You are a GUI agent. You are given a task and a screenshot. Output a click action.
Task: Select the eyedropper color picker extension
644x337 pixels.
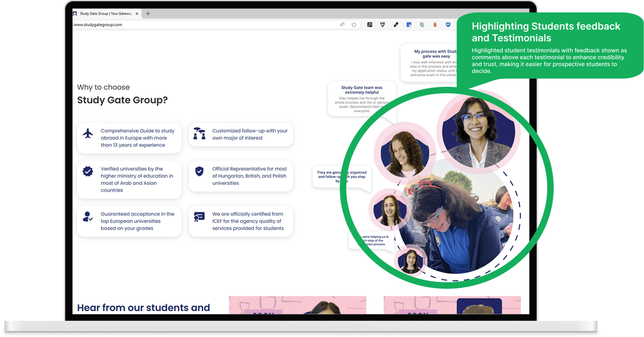tap(396, 25)
